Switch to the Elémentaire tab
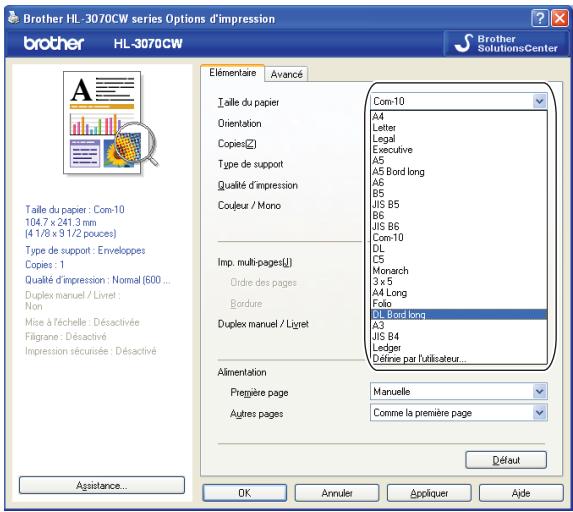This screenshot has width=573, height=512. click(x=232, y=73)
